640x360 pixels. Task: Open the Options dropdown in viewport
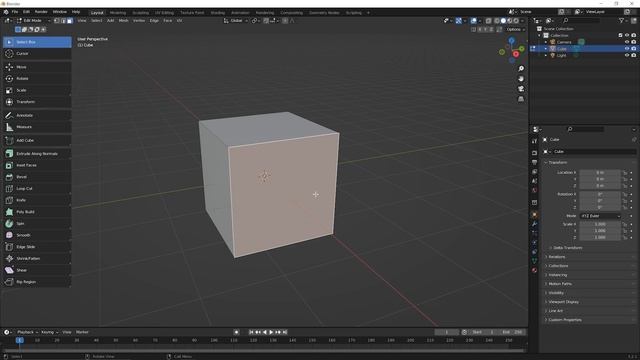click(515, 29)
